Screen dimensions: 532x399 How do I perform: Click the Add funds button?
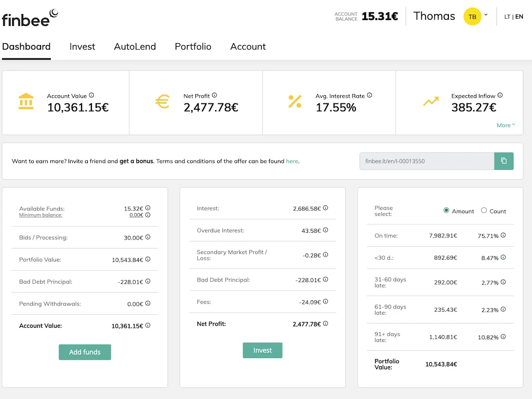(85, 352)
